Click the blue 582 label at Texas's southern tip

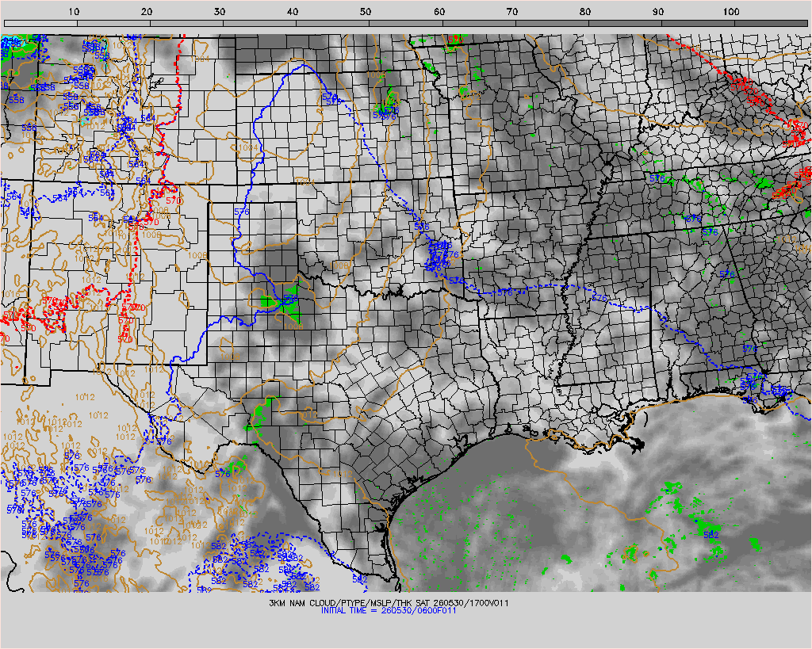tap(360, 579)
